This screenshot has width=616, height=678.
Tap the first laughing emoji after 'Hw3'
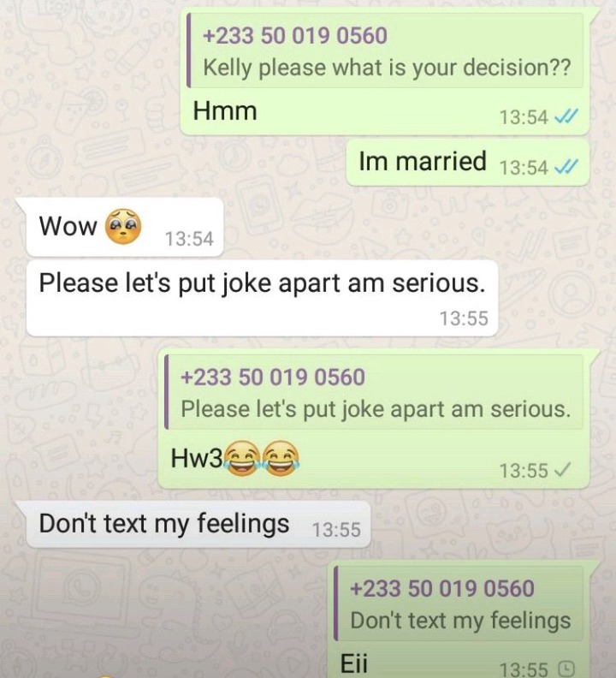point(241,459)
